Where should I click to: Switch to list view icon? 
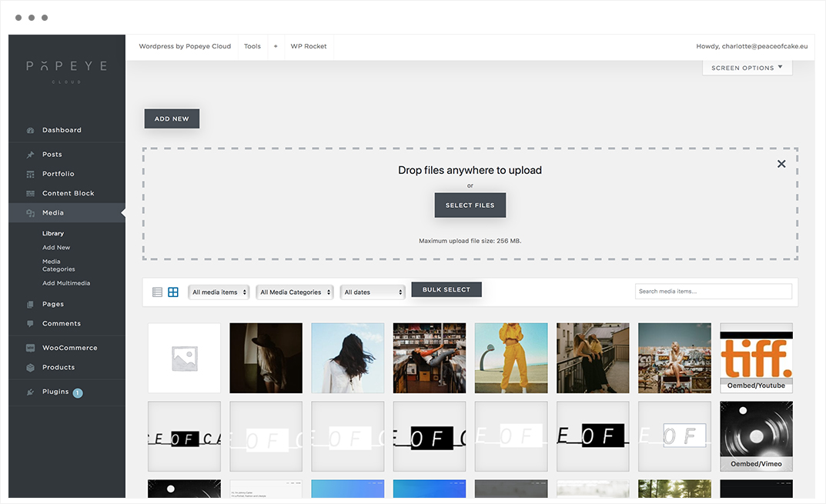157,292
